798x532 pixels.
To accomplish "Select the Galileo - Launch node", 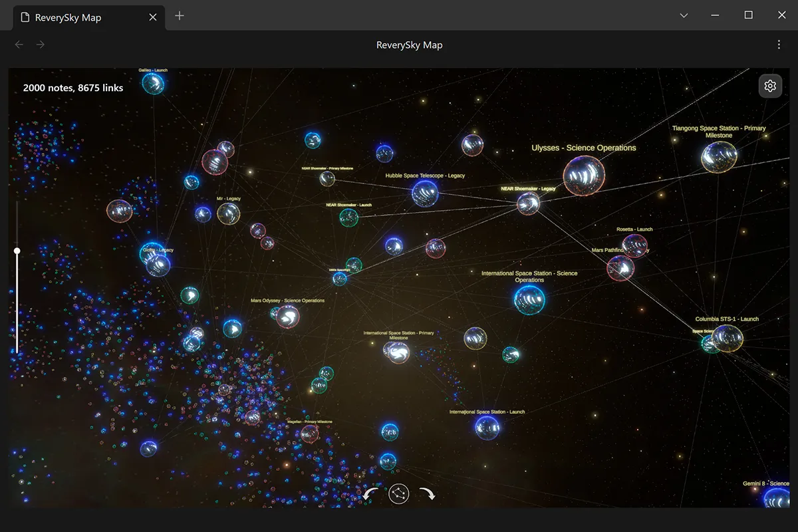I will coord(154,83).
